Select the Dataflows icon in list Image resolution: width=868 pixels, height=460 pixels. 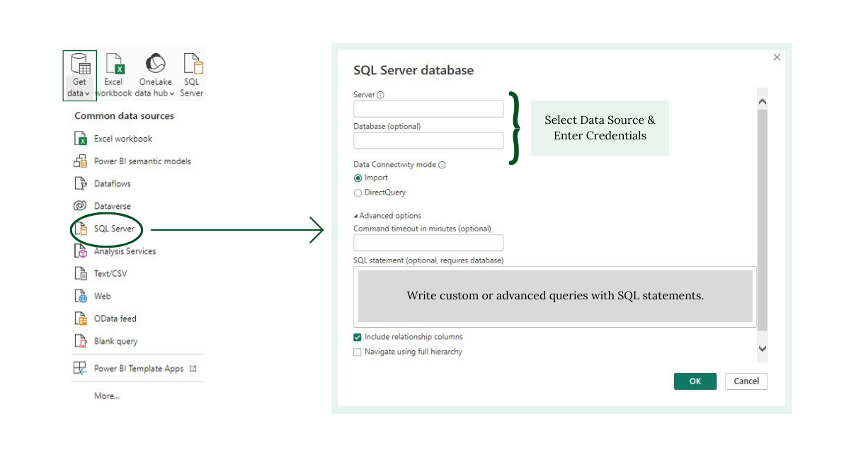(80, 183)
